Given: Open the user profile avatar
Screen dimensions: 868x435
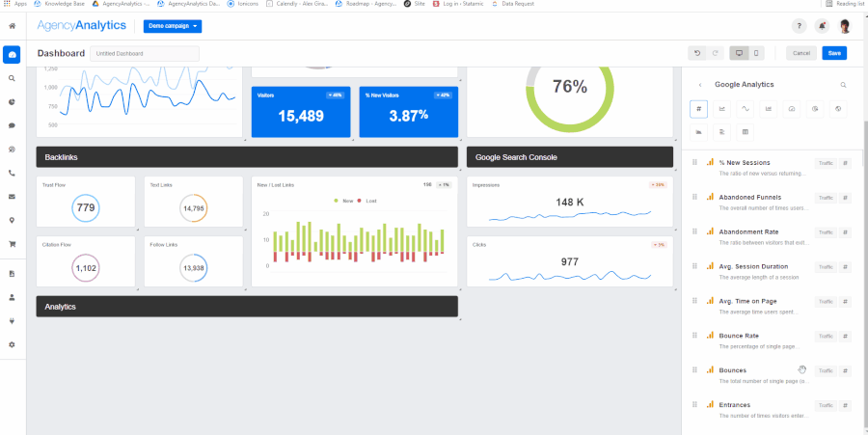Looking at the screenshot, I should pyautogui.click(x=845, y=26).
